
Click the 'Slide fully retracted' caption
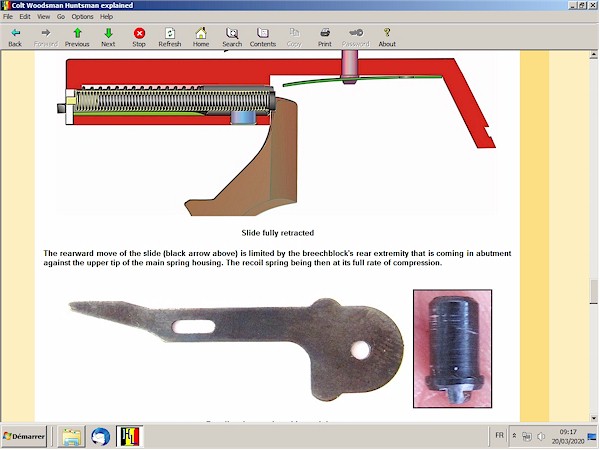point(278,233)
